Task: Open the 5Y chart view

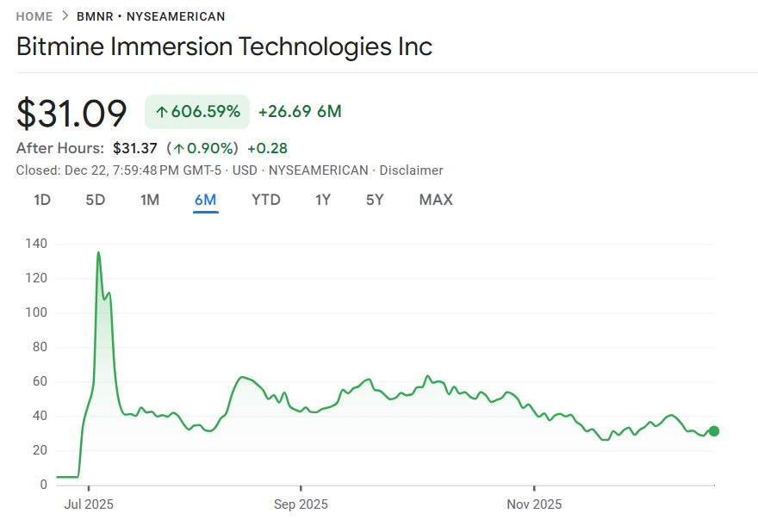Action: (x=374, y=199)
